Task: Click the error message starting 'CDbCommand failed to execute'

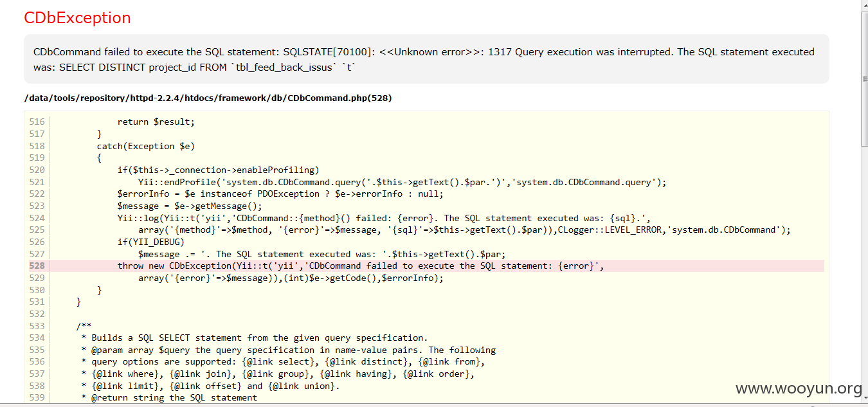Action: [x=424, y=59]
